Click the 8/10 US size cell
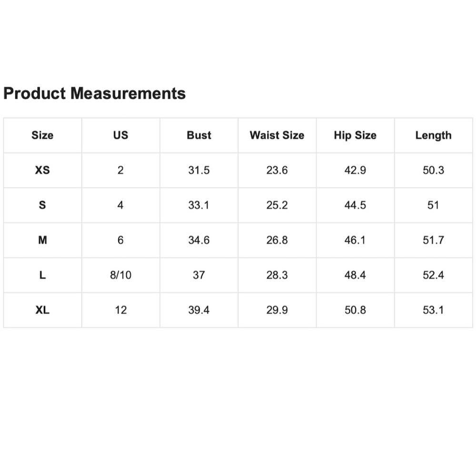The image size is (476, 476). pos(120,275)
